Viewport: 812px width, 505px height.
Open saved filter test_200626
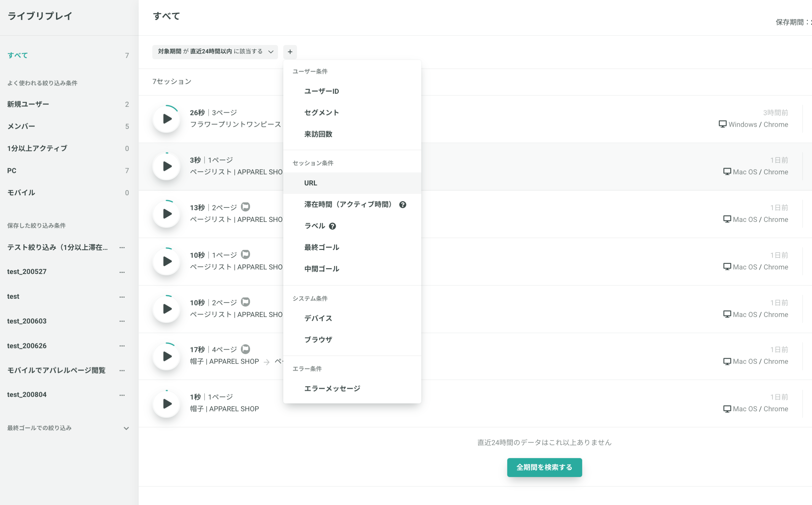(x=27, y=346)
